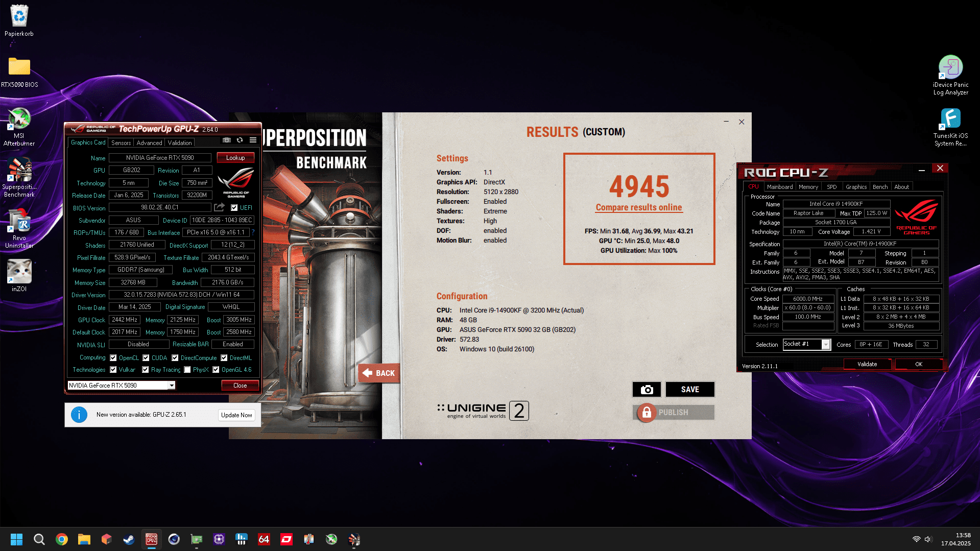Switch to ROG CPU-Z taskbar icon

click(x=152, y=539)
